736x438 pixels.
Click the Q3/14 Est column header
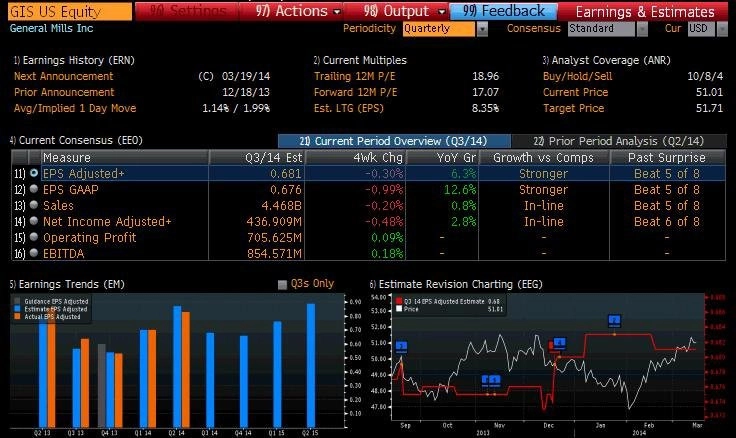pyautogui.click(x=257, y=157)
